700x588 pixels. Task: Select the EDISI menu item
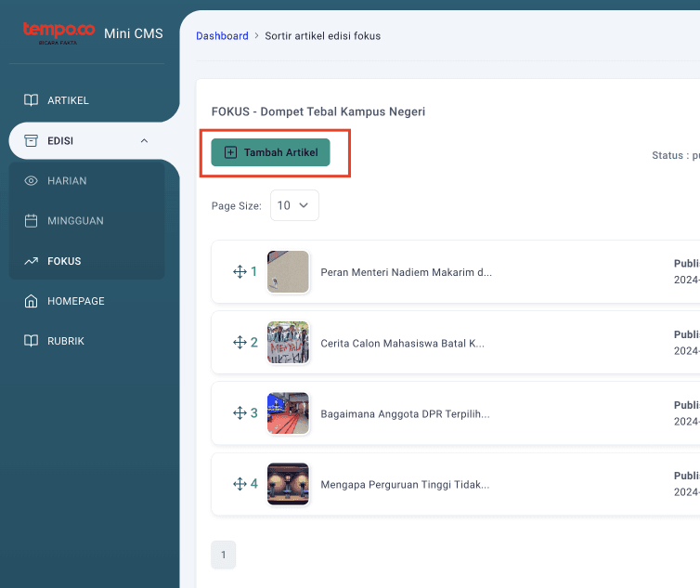pyautogui.click(x=87, y=141)
